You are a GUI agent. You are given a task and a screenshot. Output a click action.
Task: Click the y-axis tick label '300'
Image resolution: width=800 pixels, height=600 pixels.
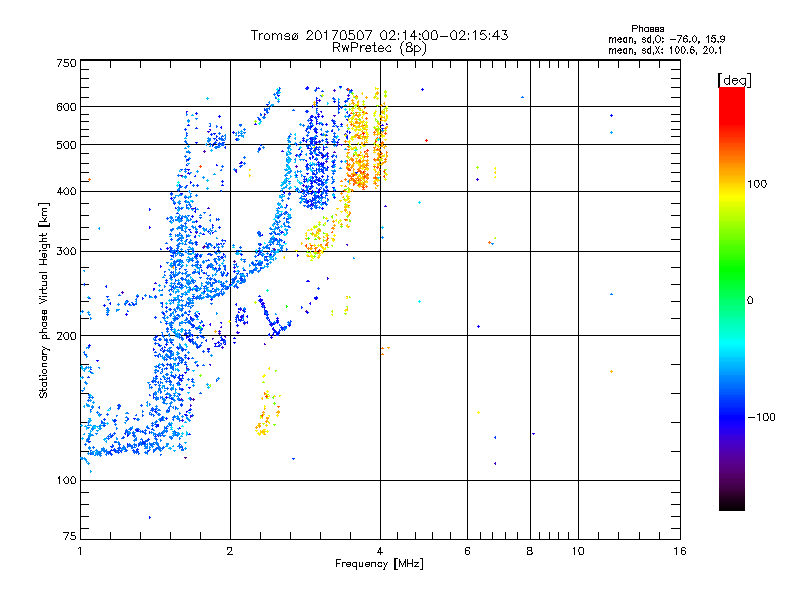66,251
